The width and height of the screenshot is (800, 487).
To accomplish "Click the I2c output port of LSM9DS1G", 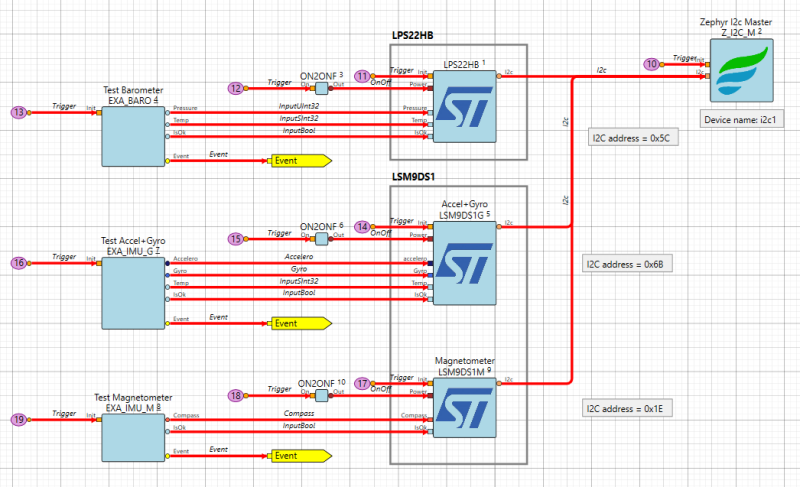I will point(499,226).
